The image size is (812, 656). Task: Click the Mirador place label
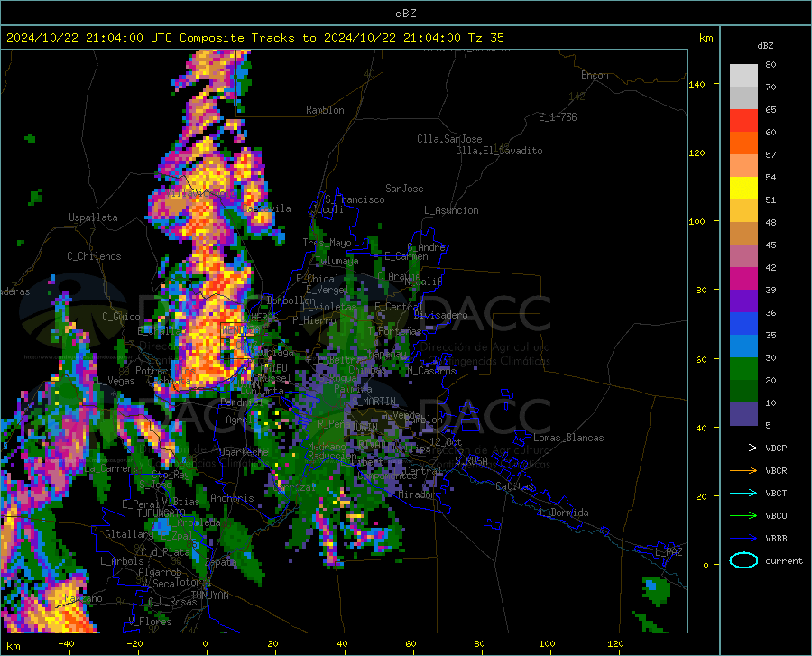point(416,494)
